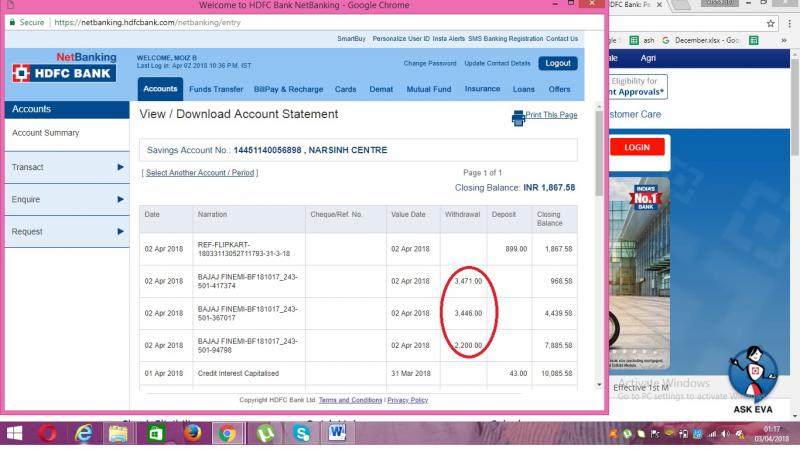Open the December.xlsx Google bookmark

[x=701, y=40]
